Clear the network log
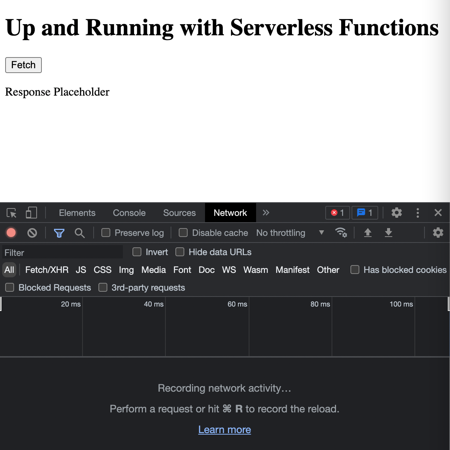 [x=32, y=233]
